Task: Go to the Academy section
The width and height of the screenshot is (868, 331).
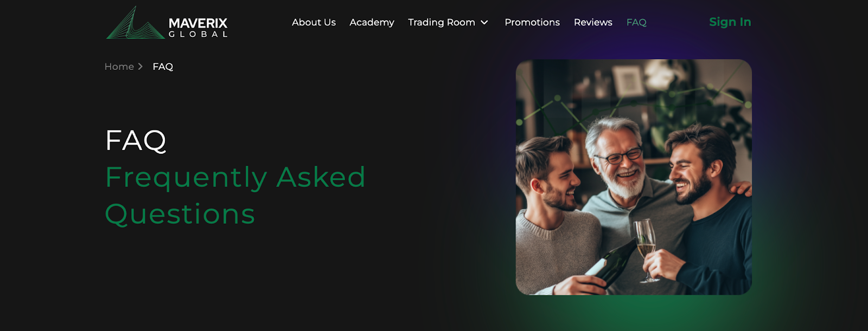Action: pyautogui.click(x=372, y=22)
